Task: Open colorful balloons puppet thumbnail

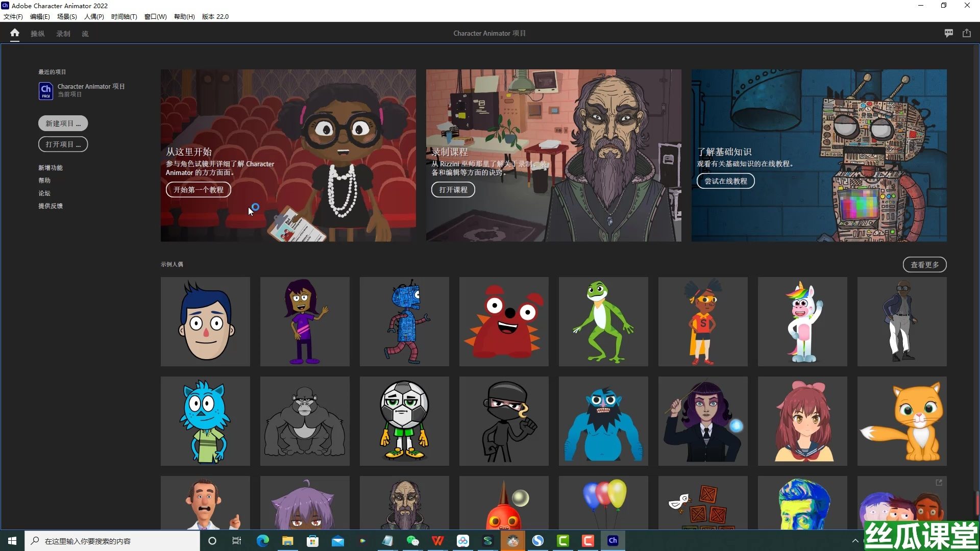Action: coord(603,503)
